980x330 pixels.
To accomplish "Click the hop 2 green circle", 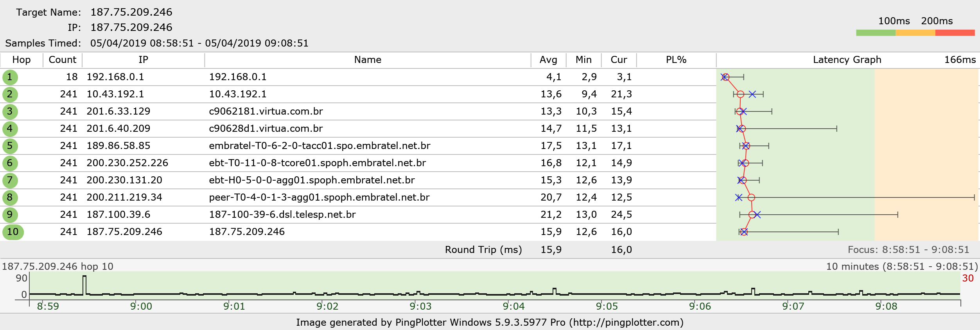I will (x=10, y=94).
